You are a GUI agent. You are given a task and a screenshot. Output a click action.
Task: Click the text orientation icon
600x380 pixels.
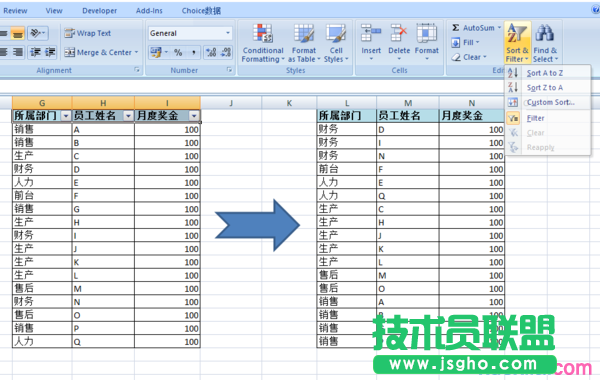coord(36,33)
